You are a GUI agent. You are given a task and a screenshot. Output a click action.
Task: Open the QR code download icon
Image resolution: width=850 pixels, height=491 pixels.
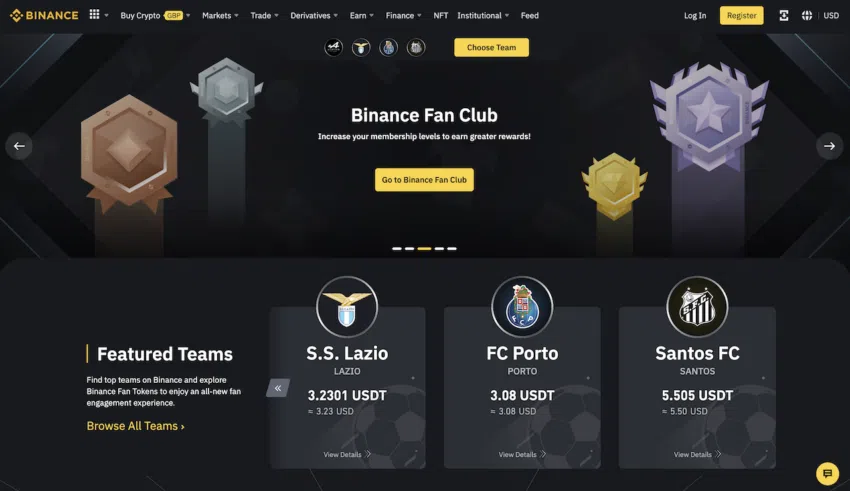click(784, 16)
